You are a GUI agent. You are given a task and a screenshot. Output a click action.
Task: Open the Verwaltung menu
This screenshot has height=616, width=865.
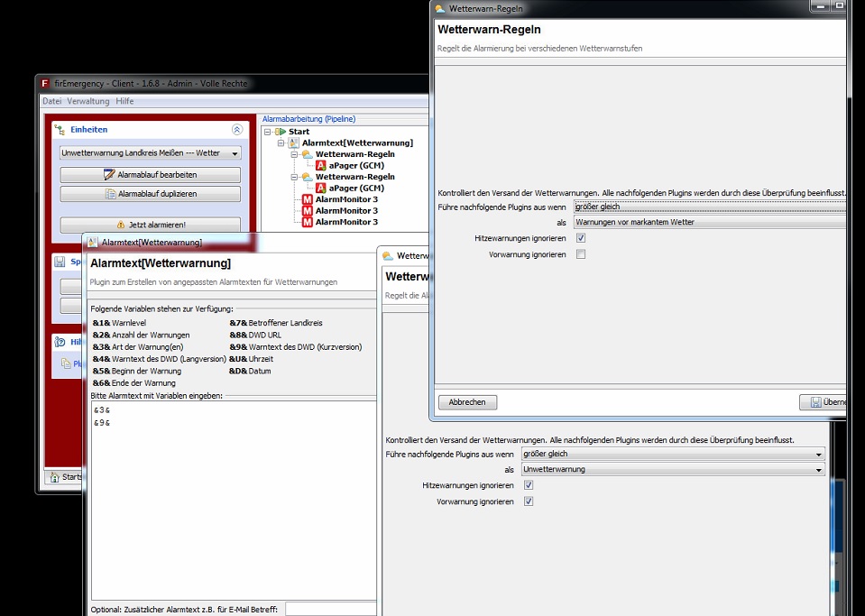[87, 101]
